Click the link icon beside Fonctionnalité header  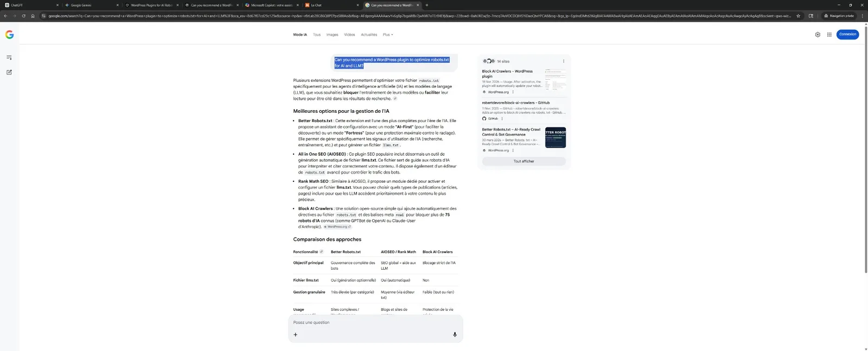point(321,252)
